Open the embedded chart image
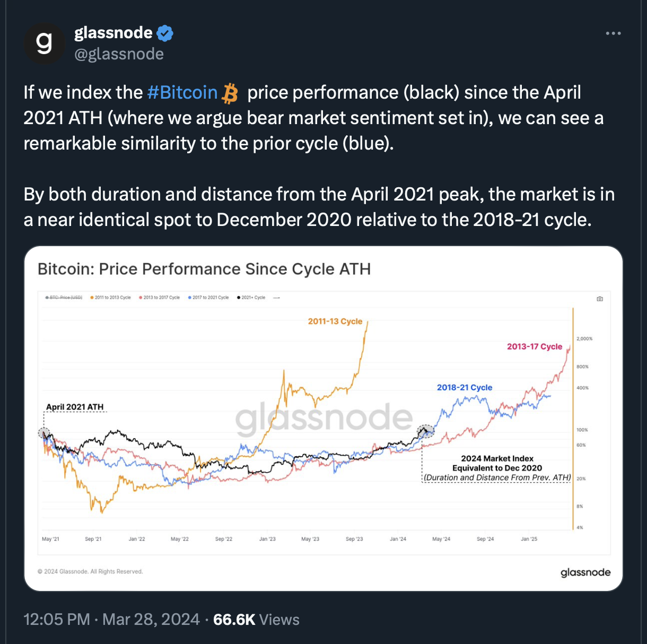Viewport: 647px width, 644px height. (x=323, y=419)
